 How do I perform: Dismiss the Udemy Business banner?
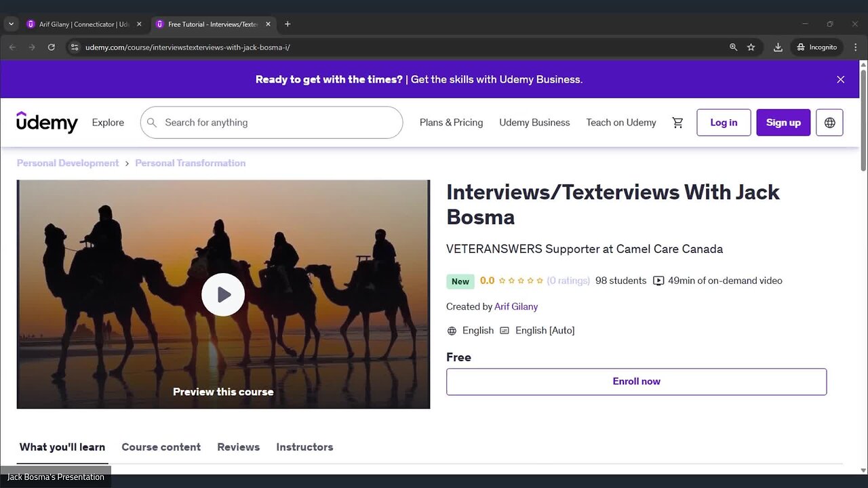840,79
